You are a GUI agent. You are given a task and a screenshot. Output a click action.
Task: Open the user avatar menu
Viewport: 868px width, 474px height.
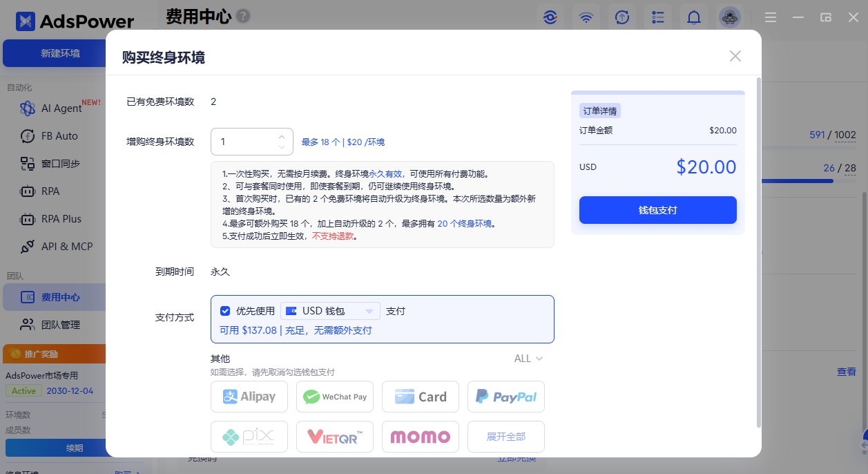coord(730,18)
